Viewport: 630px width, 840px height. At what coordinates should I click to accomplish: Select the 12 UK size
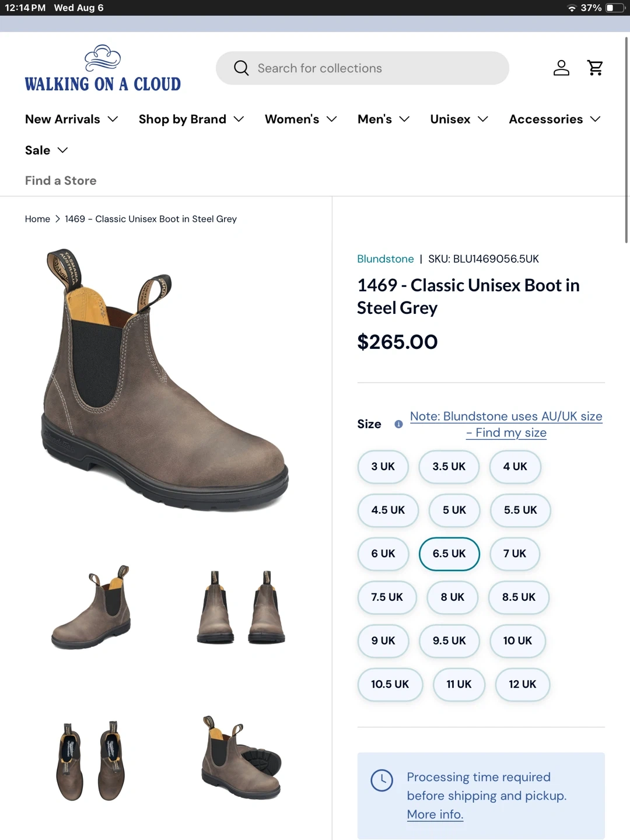click(x=522, y=684)
